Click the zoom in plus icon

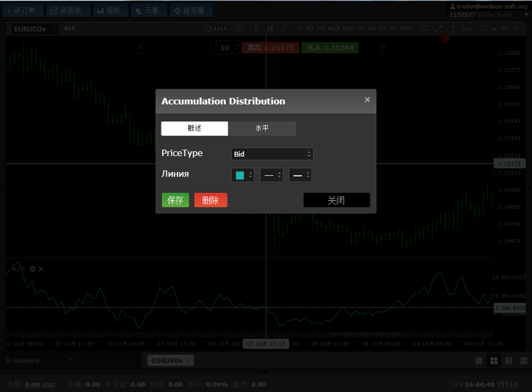coord(239,28)
